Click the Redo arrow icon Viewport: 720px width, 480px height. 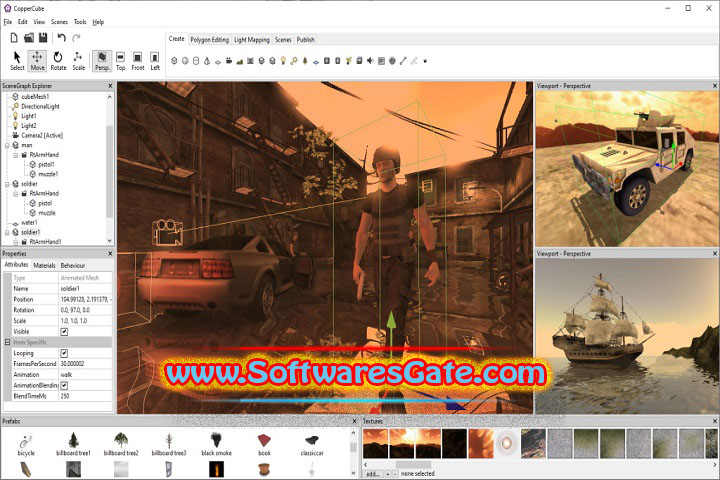coord(76,38)
